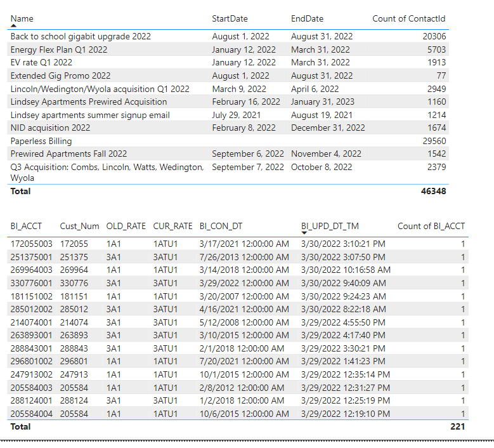Screen dimensions: 494x448
Task: Click the bottom table total 221
Action: [x=457, y=427]
